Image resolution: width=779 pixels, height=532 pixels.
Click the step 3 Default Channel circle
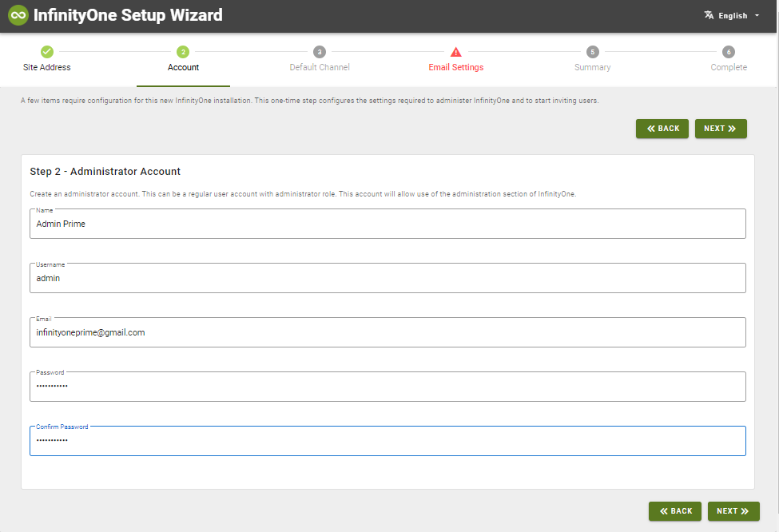pos(320,52)
